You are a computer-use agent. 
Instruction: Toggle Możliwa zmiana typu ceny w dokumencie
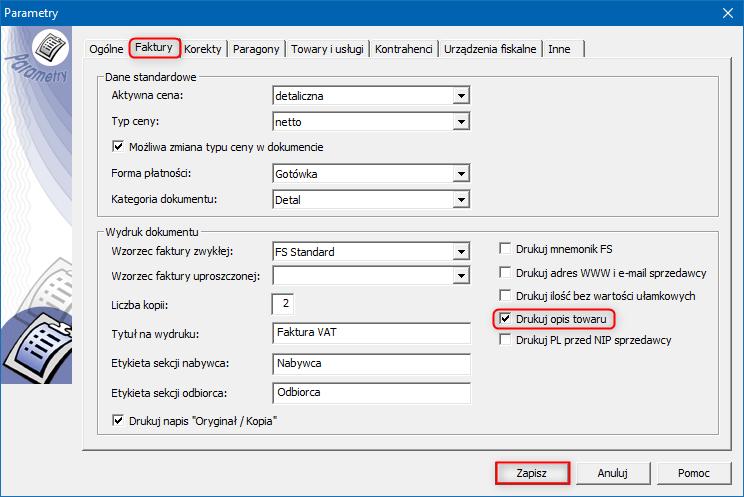[x=119, y=147]
